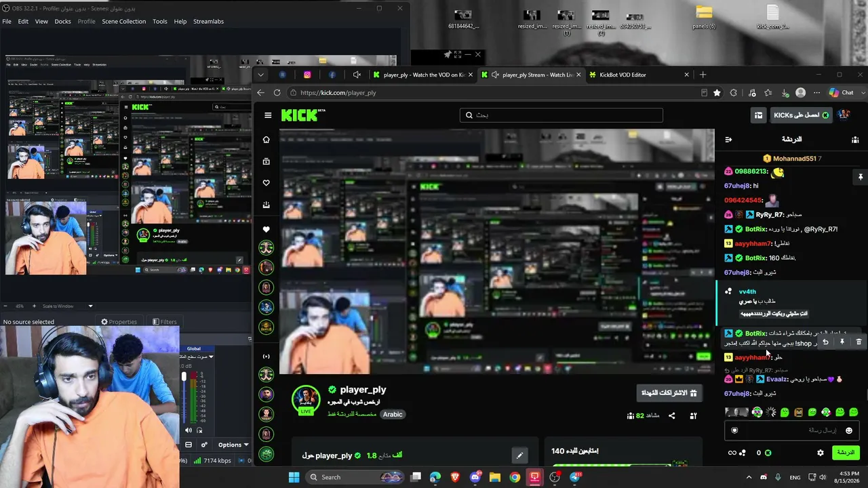This screenshot has height=488, width=868.
Task: Open Google Chrome from the taskbar
Action: (x=515, y=477)
